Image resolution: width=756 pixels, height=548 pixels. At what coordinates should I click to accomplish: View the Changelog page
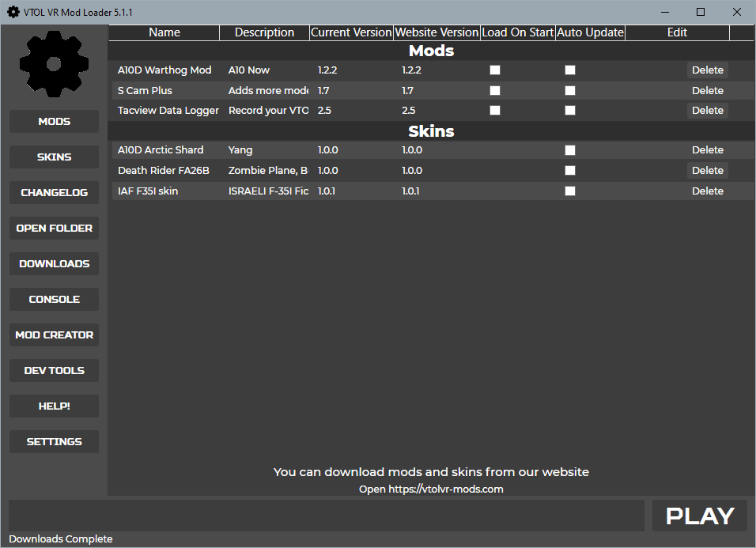[54, 193]
